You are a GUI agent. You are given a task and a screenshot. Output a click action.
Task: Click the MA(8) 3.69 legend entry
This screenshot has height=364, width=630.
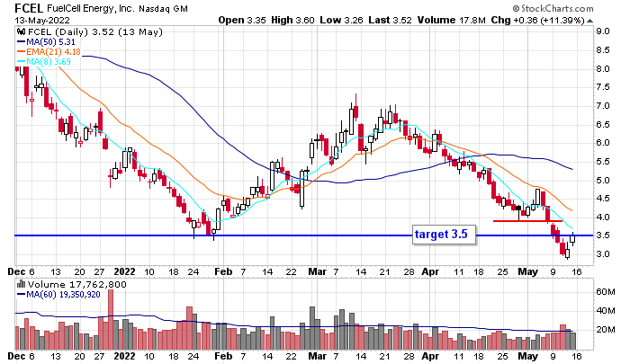(x=44, y=62)
